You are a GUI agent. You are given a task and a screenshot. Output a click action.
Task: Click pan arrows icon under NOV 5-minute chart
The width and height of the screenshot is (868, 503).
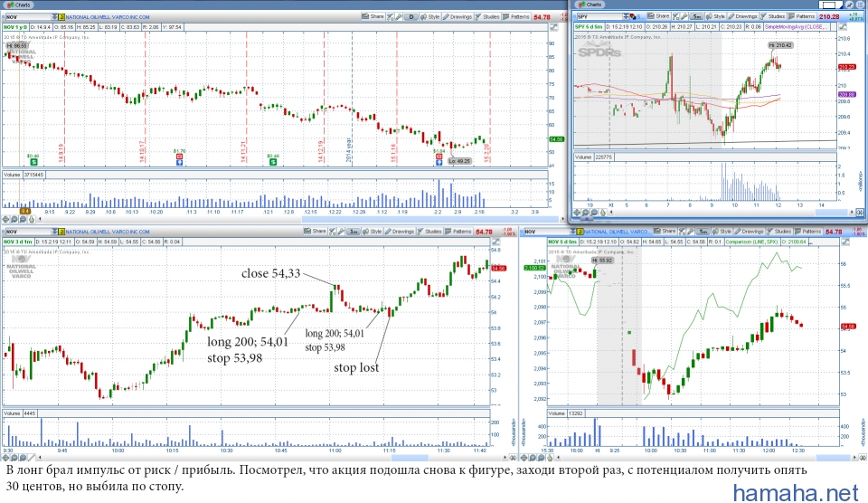click(524, 458)
